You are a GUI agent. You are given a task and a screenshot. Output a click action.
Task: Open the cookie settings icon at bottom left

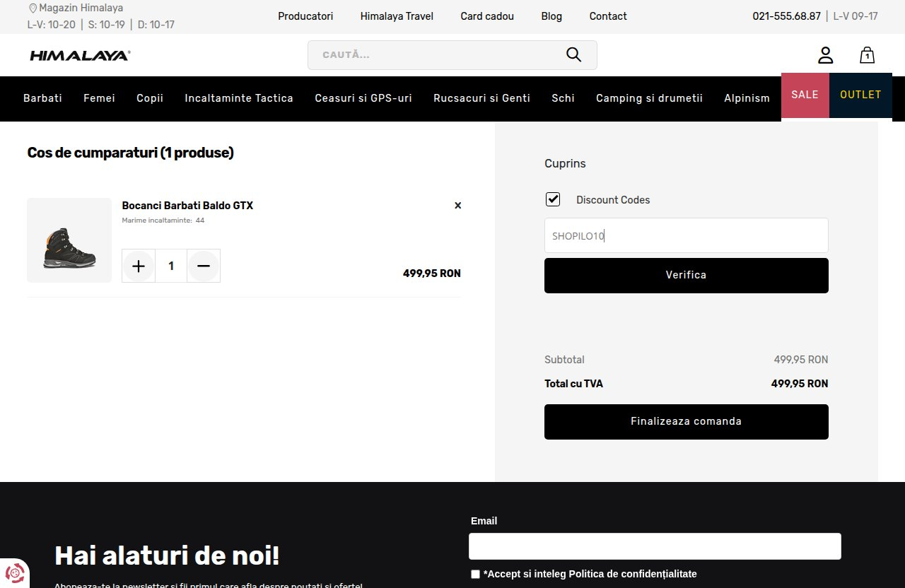pos(15,572)
